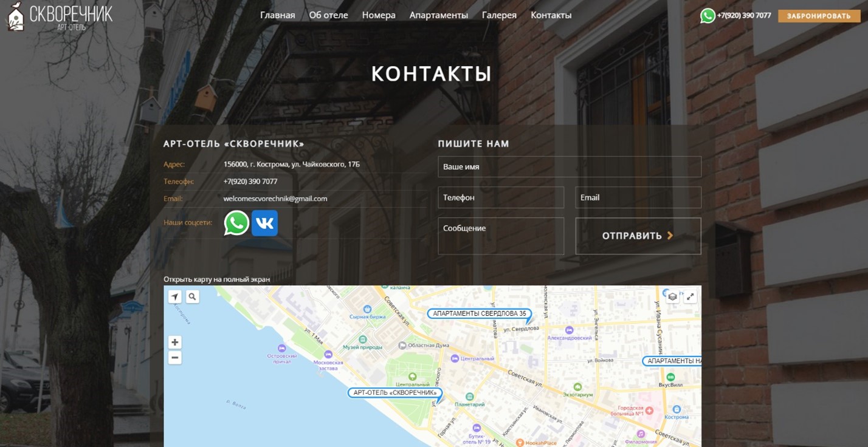Navigate to the Галерея page
Image resolution: width=868 pixels, height=447 pixels.
point(499,15)
